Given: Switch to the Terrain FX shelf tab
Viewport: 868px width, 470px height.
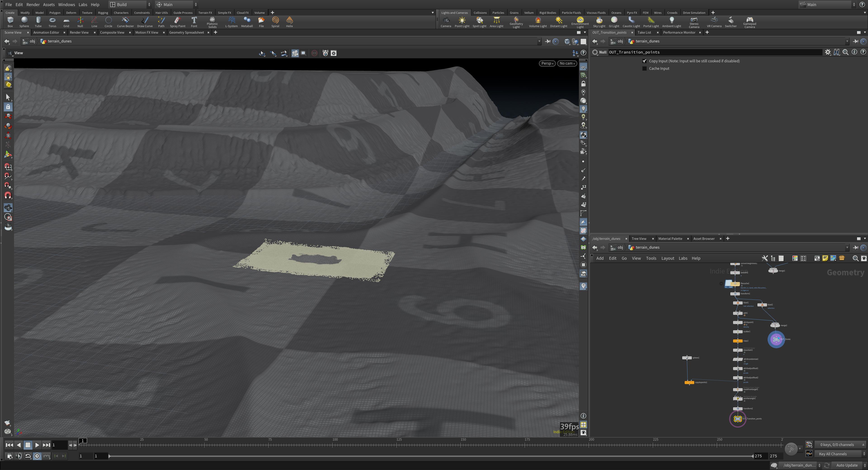Looking at the screenshot, I should pyautogui.click(x=205, y=12).
